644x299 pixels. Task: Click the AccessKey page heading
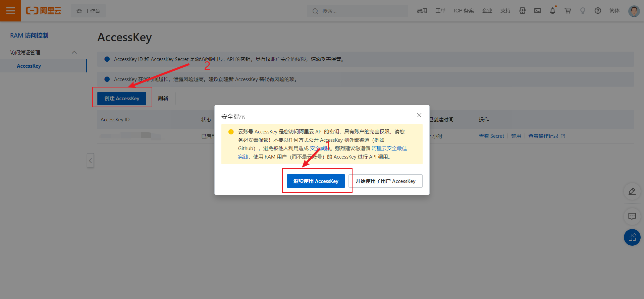click(x=125, y=37)
